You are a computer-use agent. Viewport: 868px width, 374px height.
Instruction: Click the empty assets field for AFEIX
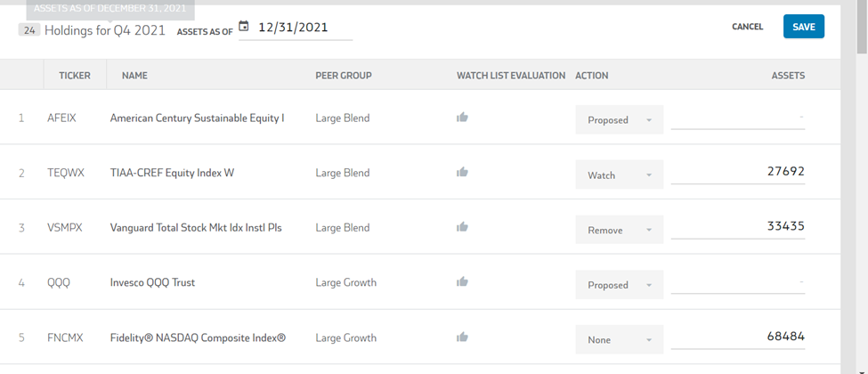[x=738, y=118]
